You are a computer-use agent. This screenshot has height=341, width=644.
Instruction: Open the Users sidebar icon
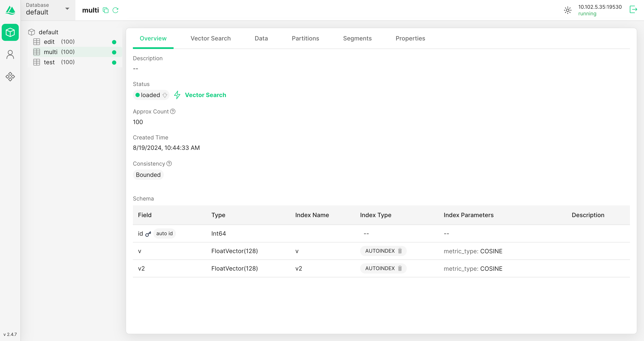[10, 54]
